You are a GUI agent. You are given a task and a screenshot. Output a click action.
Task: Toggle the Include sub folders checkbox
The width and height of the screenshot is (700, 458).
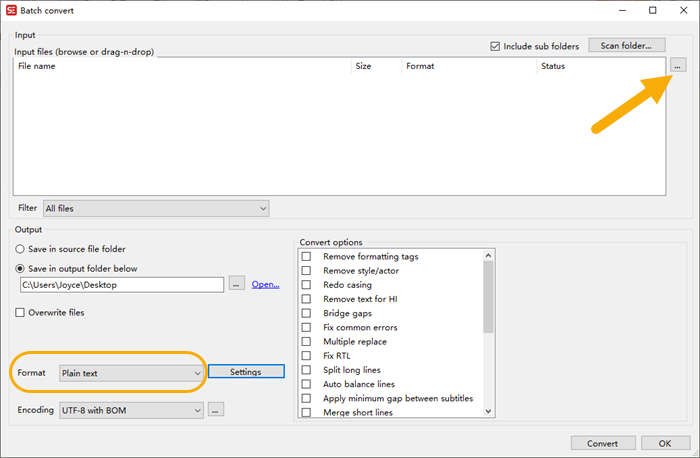click(496, 46)
